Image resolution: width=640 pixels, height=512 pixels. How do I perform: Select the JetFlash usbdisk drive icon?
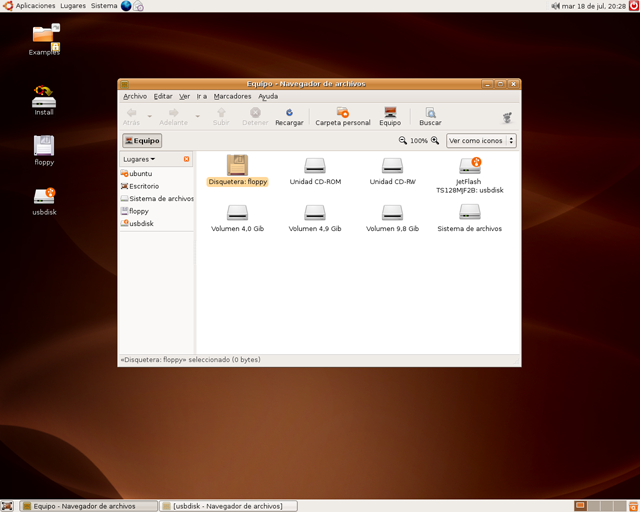click(470, 165)
